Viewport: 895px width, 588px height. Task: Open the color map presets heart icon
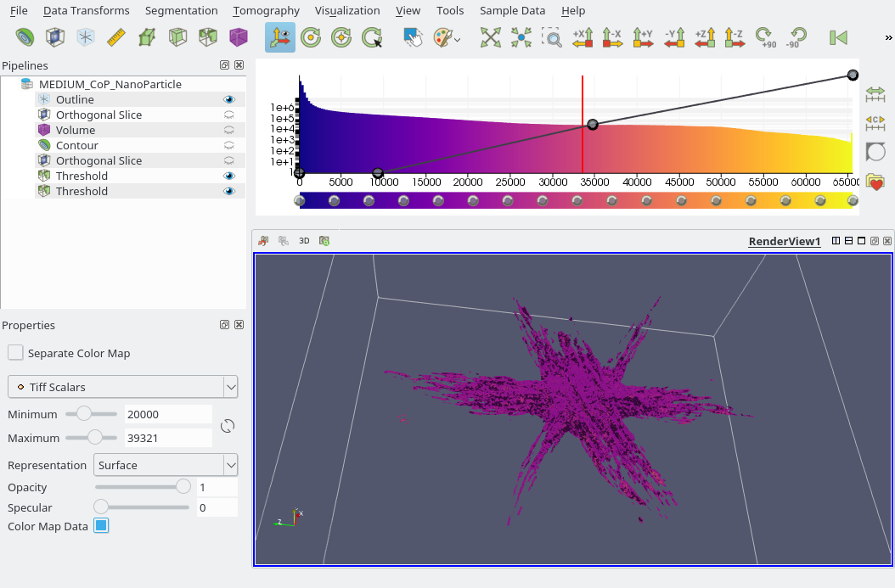(875, 182)
